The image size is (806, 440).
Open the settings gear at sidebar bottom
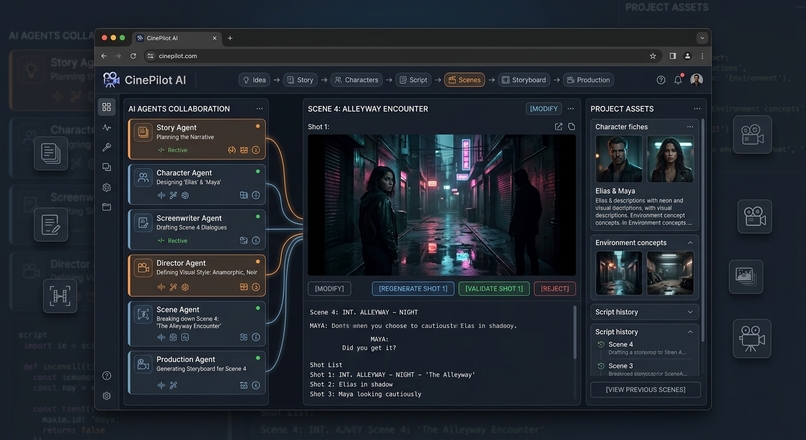[107, 396]
